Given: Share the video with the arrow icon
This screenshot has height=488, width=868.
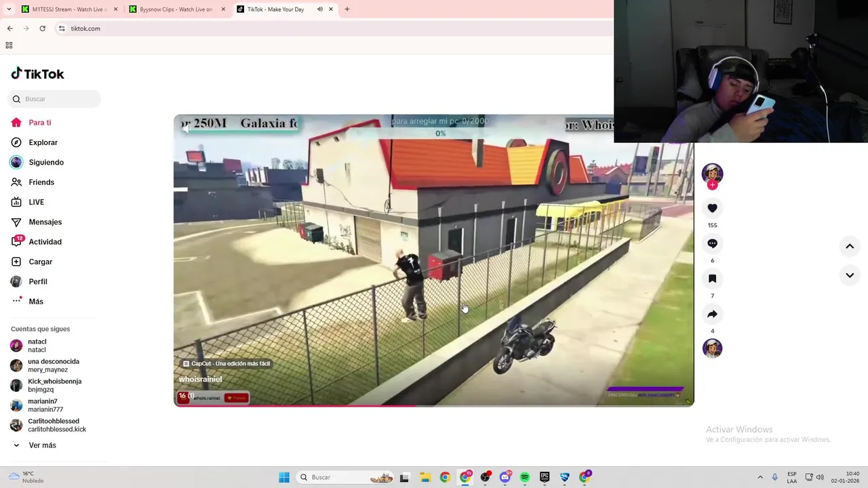Looking at the screenshot, I should (x=712, y=314).
